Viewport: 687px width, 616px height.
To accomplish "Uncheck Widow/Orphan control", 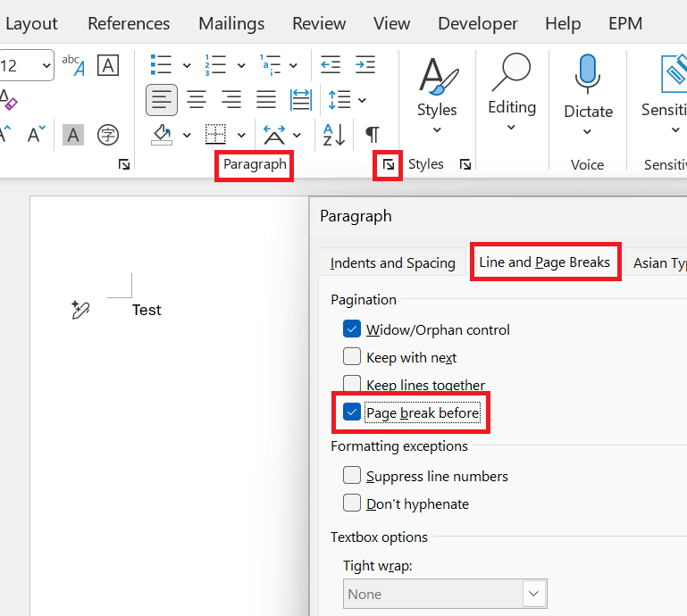I will (x=352, y=329).
